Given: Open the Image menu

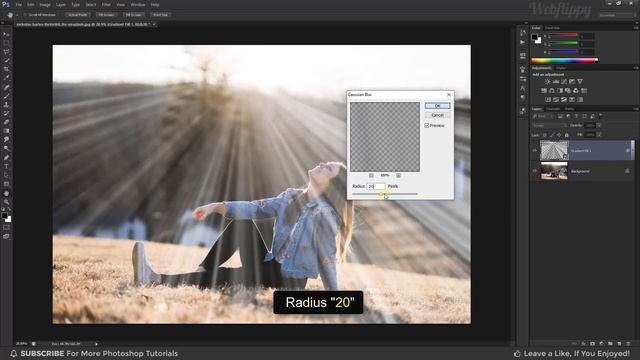Looking at the screenshot, I should point(45,5).
